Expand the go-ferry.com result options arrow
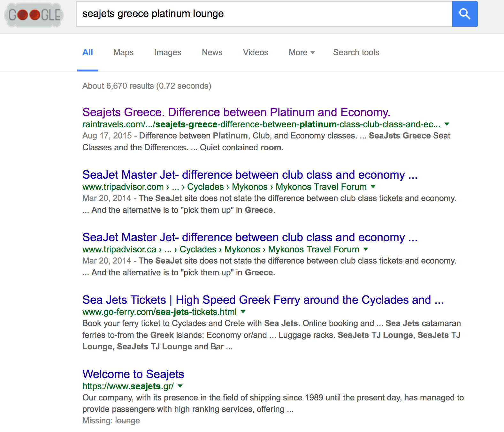 (x=243, y=312)
